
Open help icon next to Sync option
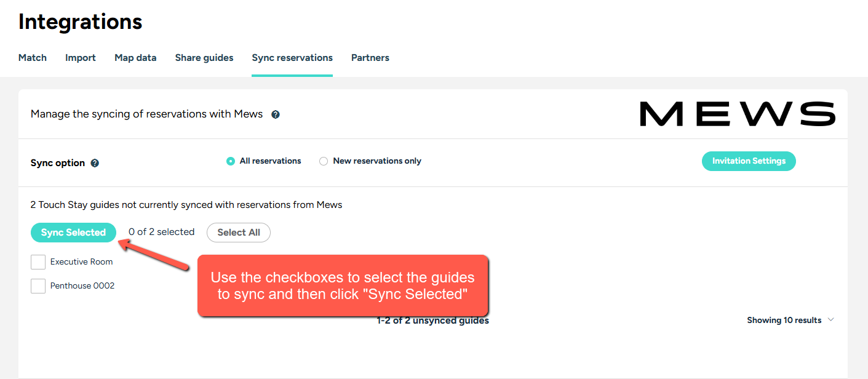(95, 163)
